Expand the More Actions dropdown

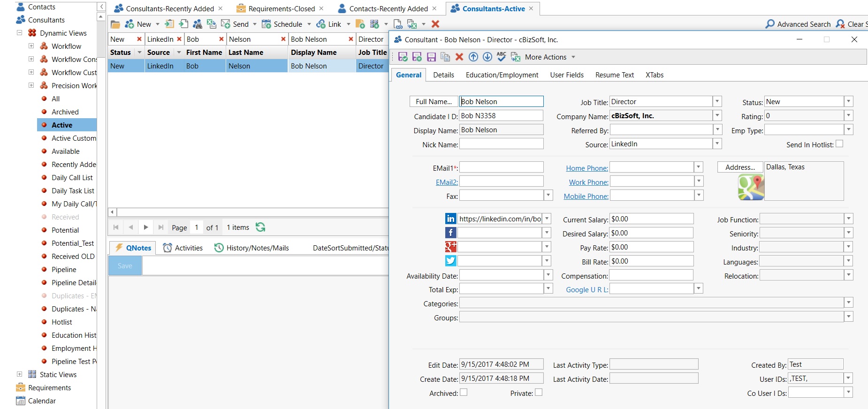click(573, 57)
